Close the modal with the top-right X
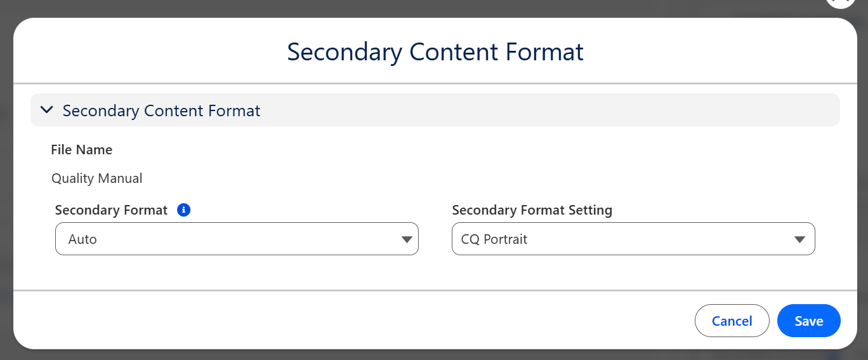 click(841, 2)
